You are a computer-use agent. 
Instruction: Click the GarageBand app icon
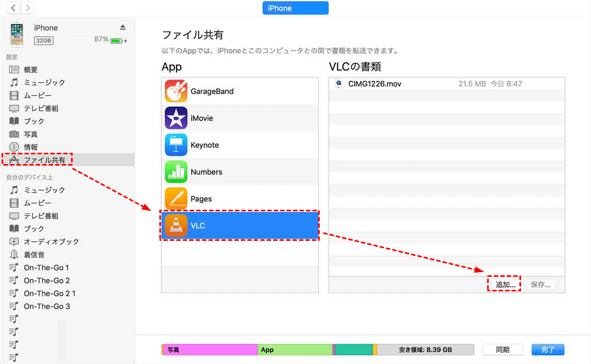[175, 91]
